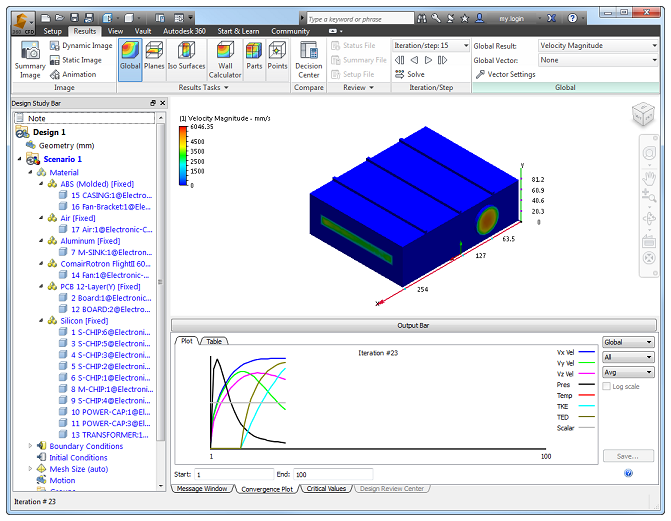Open the Avg dropdown in convergence plot
Viewport: 671px width, 521px height.
[628, 372]
